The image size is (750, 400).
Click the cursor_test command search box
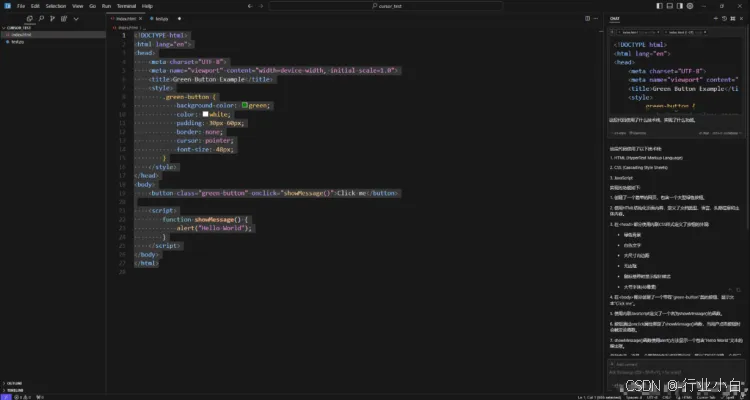tap(386, 6)
